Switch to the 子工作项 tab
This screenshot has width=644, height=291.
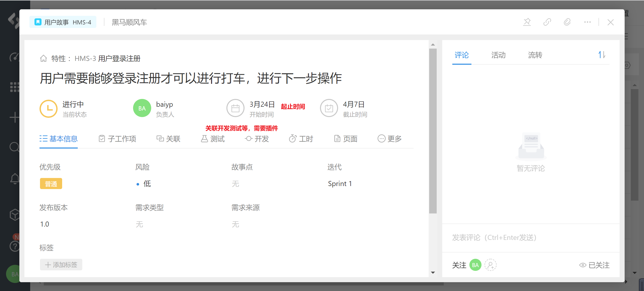pyautogui.click(x=117, y=139)
